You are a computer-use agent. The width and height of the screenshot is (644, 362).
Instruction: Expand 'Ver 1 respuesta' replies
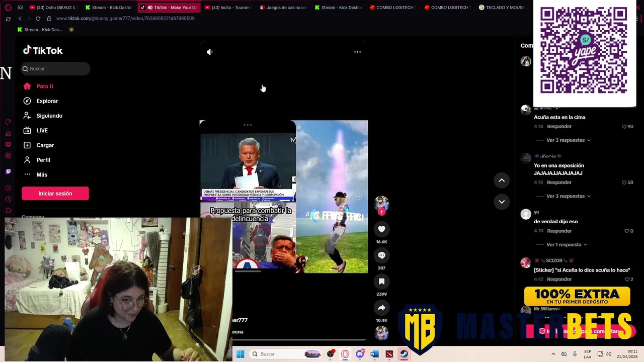pos(567,245)
